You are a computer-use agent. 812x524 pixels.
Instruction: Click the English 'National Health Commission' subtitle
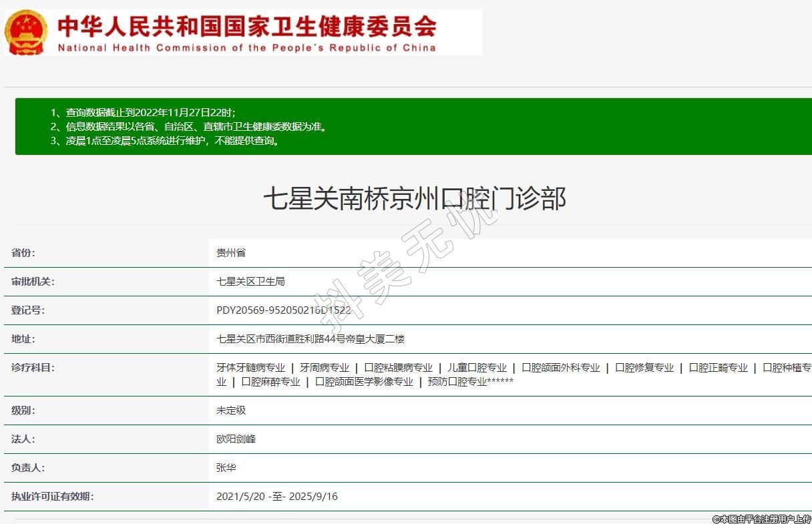tap(246, 47)
